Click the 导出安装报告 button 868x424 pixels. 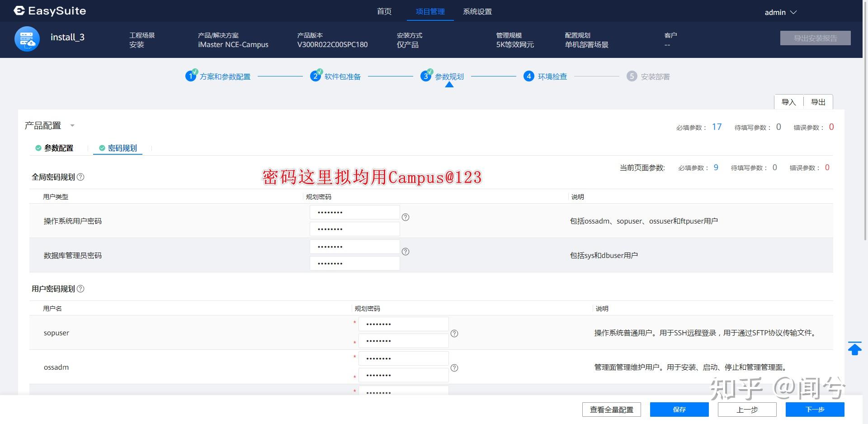815,38
